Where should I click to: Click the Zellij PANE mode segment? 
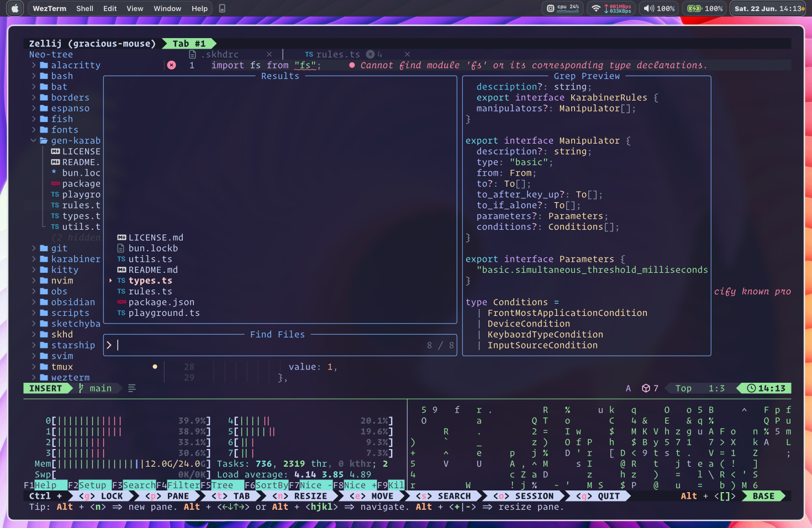[x=167, y=496]
